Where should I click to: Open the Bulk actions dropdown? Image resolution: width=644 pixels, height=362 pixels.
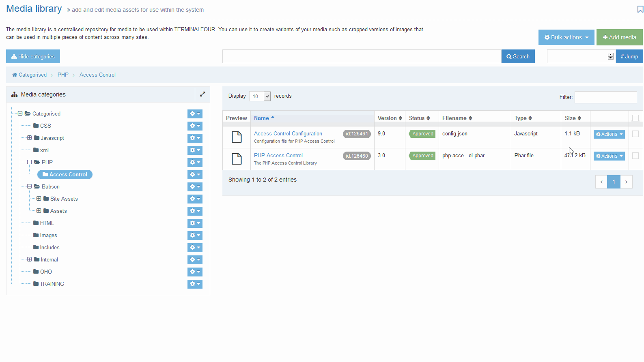click(x=566, y=37)
